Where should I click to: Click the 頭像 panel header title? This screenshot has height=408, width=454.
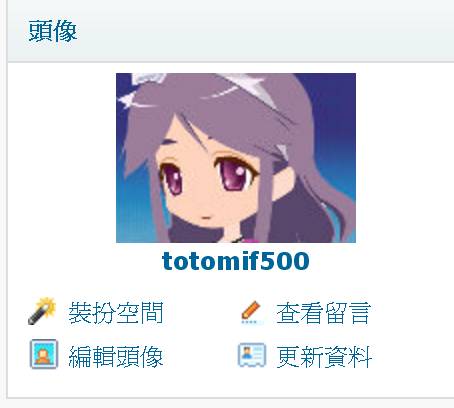point(53,31)
